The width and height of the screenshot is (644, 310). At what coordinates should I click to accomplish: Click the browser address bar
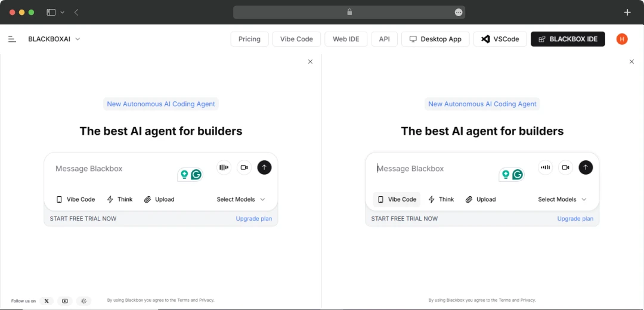349,13
